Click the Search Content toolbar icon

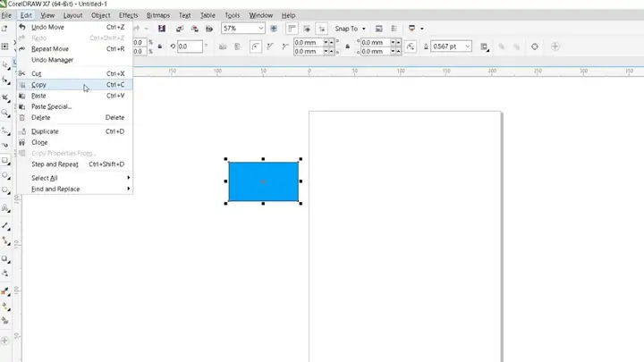click(162, 29)
